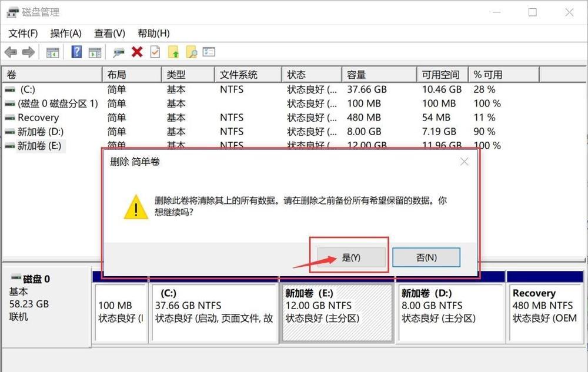Click the yellow warning triangle in dialog
The image size is (588, 372).
coord(136,207)
